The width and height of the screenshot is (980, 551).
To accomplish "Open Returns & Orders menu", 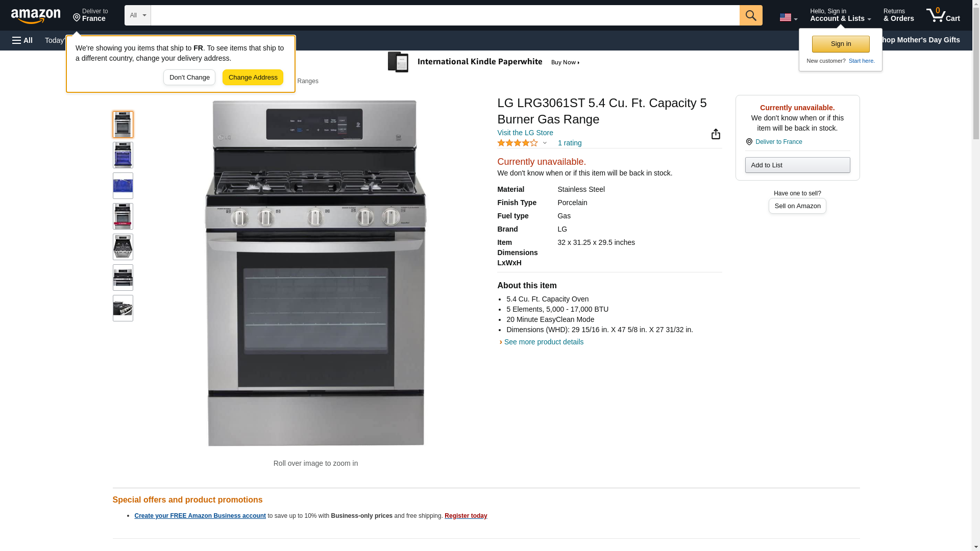I will [898, 15].
